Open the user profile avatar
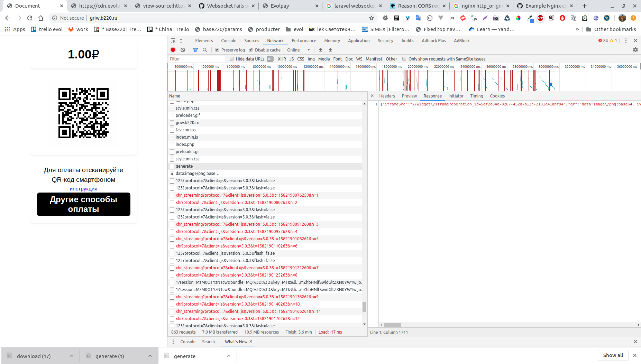The image size is (641, 364). coord(622,18)
